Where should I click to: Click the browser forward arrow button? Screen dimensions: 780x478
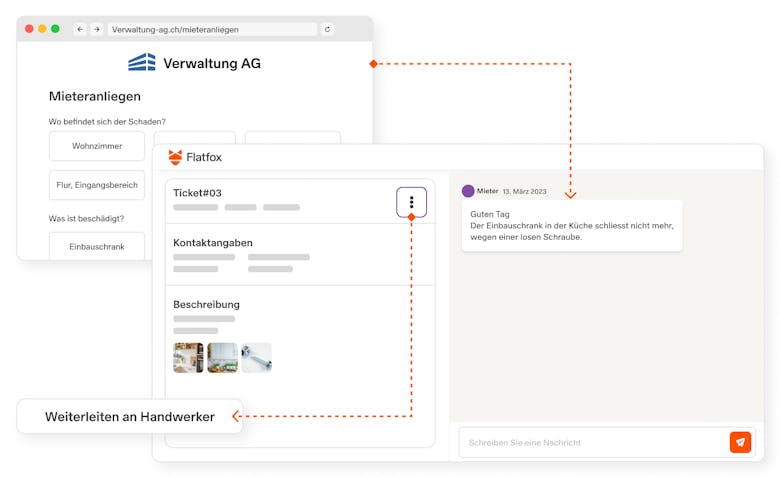[97, 29]
